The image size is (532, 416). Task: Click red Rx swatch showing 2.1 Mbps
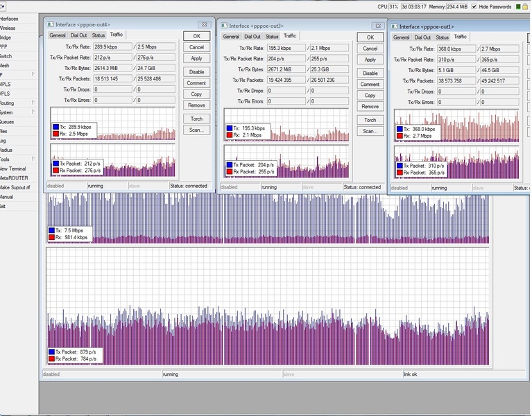coord(230,135)
